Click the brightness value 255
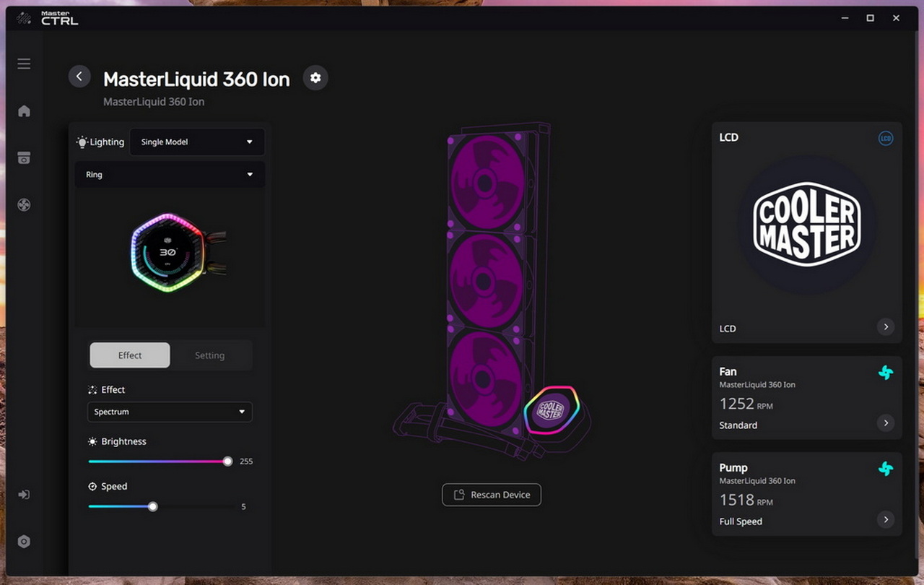Viewport: 924px width, 585px height. click(x=246, y=461)
